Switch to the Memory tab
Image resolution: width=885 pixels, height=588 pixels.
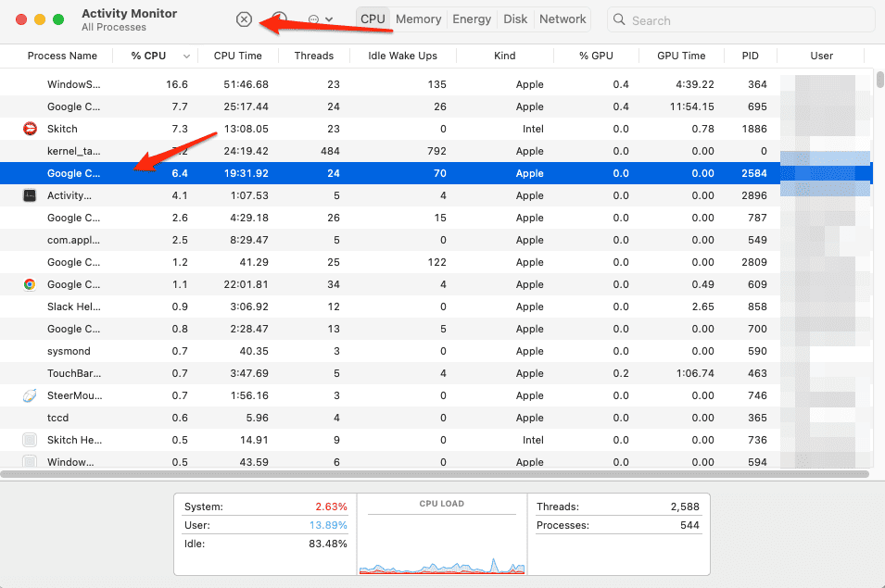click(x=418, y=19)
